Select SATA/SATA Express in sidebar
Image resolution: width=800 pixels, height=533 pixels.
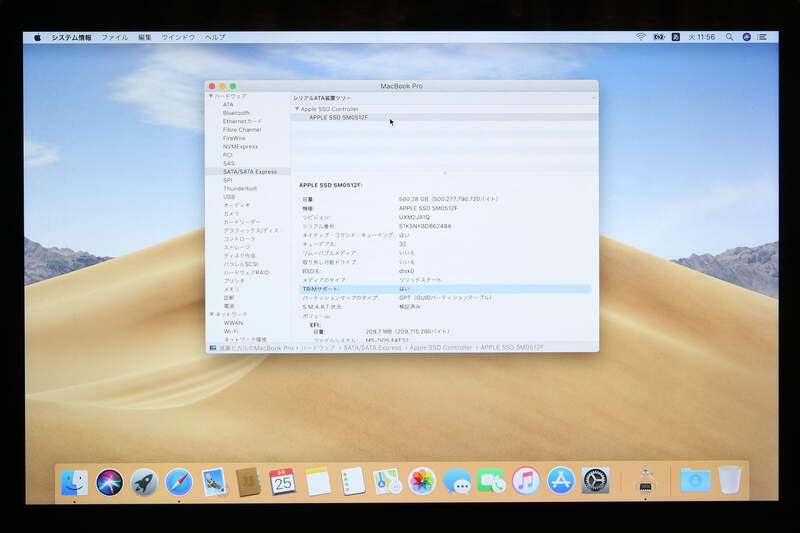[250, 172]
